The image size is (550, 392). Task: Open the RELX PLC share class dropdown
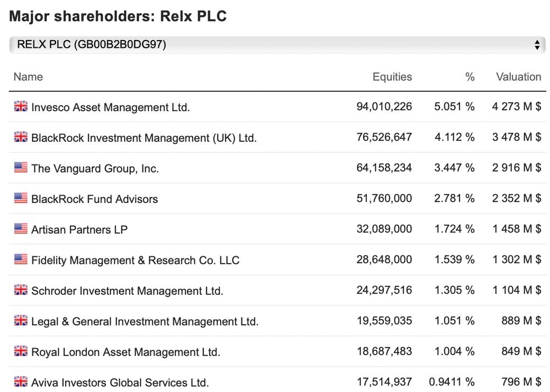click(275, 45)
